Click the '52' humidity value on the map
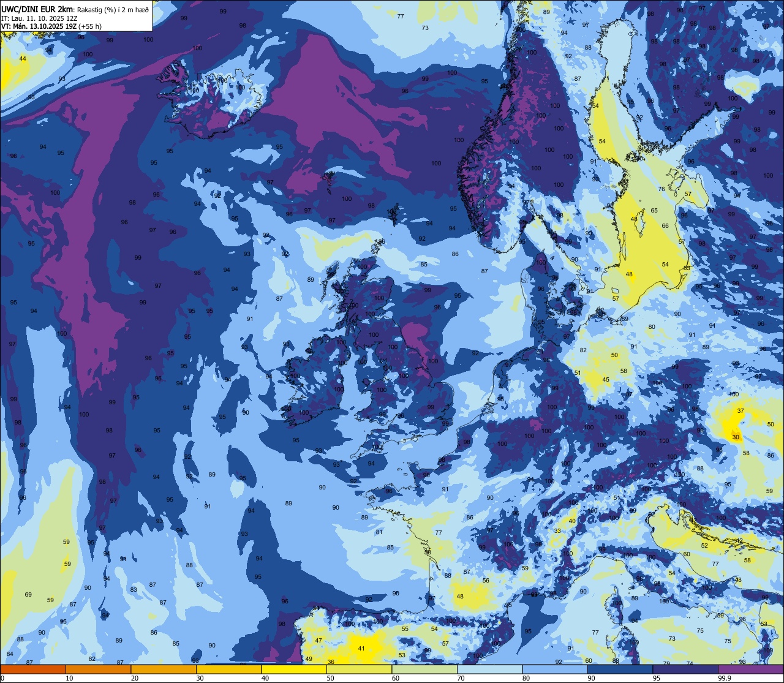Image resolution: width=784 pixels, height=683 pixels. [x=704, y=545]
